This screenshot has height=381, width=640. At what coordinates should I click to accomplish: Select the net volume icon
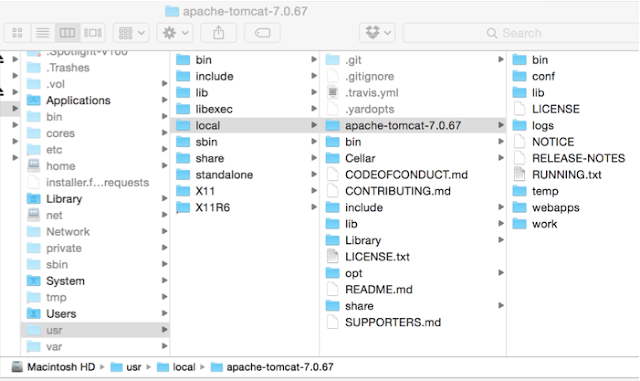tap(33, 215)
